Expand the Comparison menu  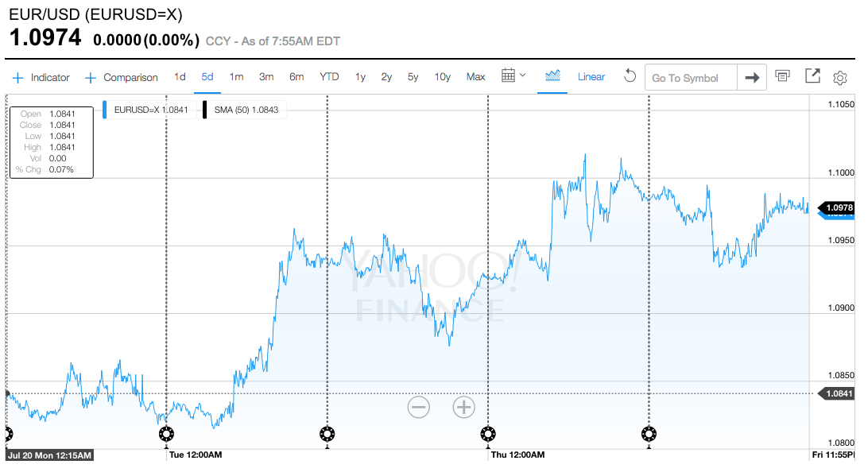122,78
